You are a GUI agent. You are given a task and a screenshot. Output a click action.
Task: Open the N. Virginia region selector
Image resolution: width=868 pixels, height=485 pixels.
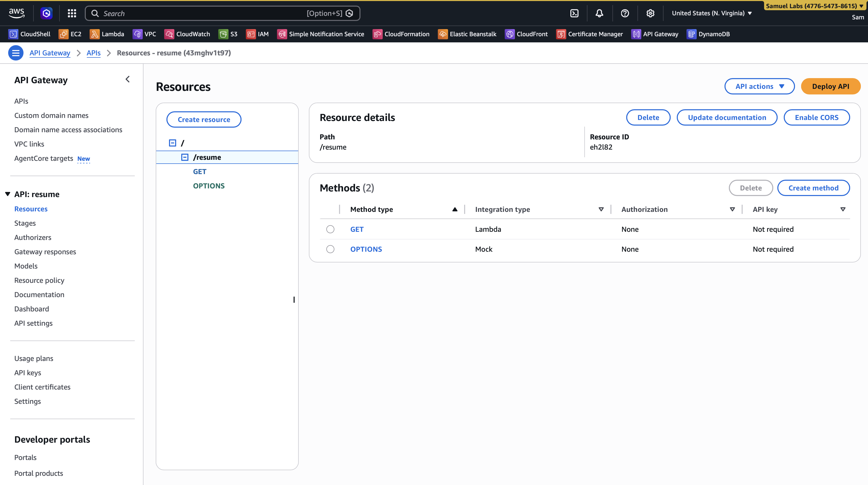tap(711, 13)
